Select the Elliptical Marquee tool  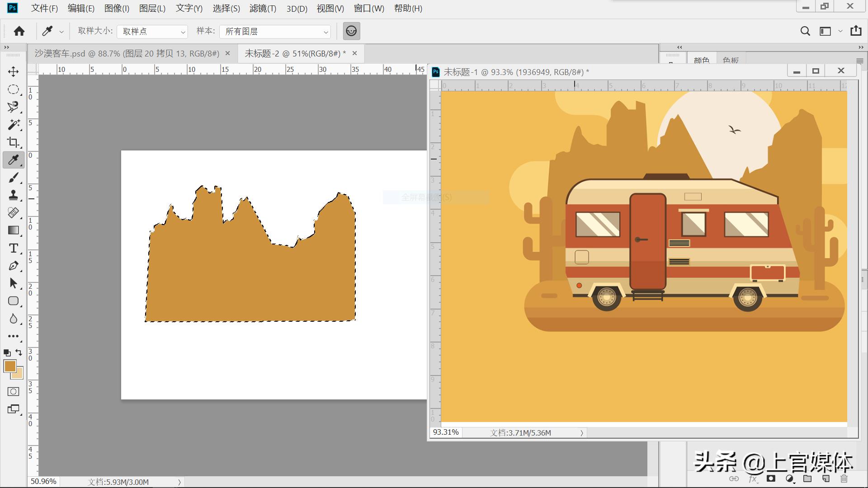13,89
